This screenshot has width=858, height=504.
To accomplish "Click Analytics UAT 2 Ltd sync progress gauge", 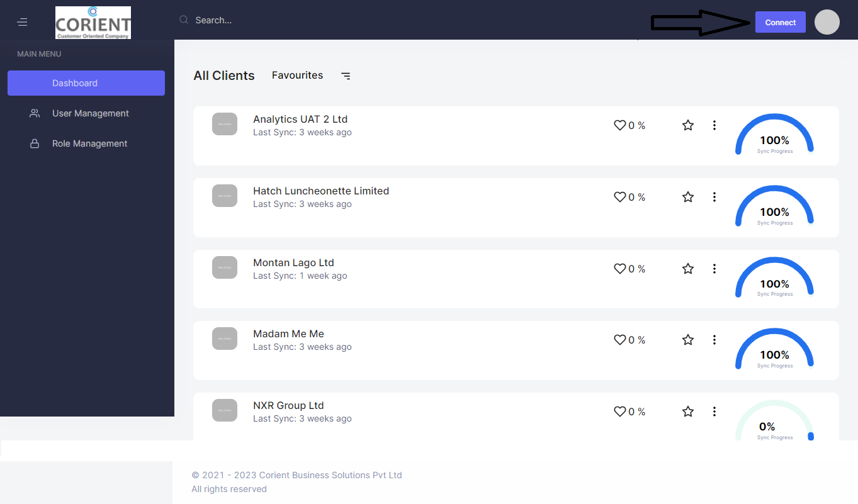I will click(x=774, y=133).
